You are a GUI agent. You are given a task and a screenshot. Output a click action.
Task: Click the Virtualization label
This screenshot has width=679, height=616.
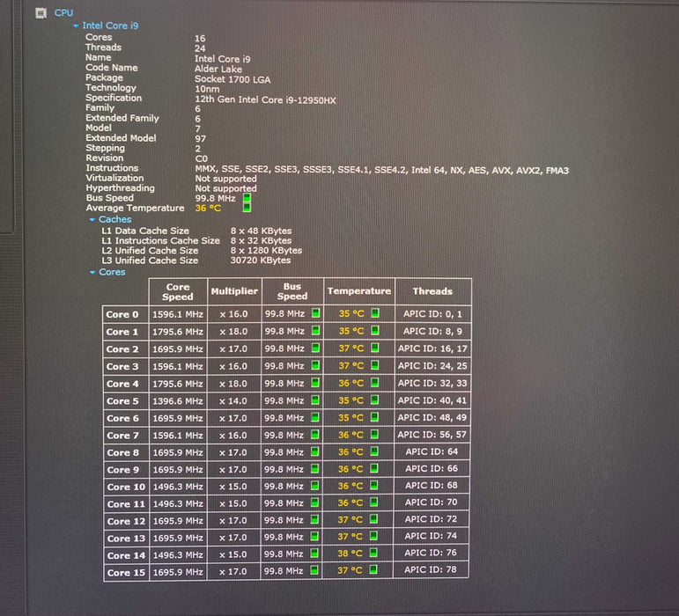click(114, 178)
